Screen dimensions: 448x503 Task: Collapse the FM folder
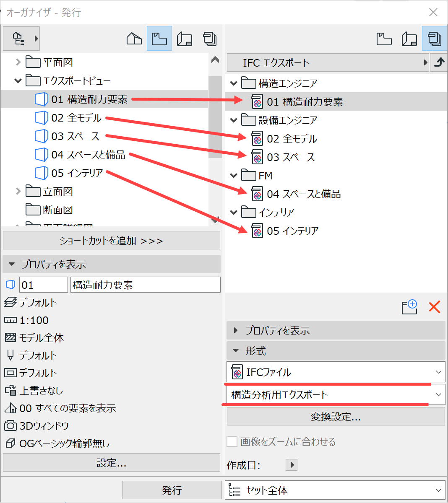click(x=234, y=176)
